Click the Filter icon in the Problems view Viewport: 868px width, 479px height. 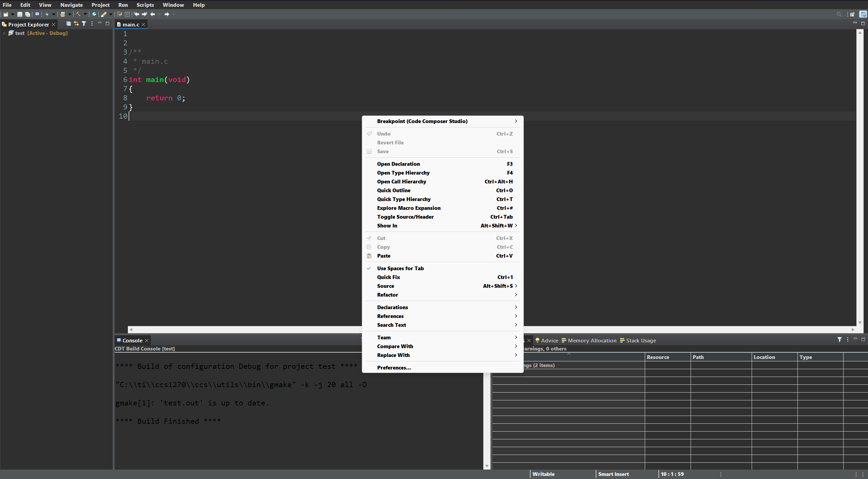click(x=840, y=340)
